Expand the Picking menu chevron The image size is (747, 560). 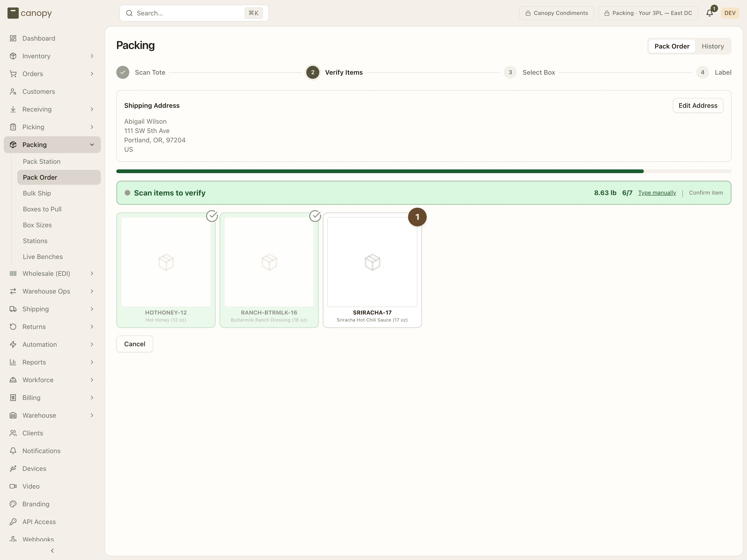click(x=92, y=127)
